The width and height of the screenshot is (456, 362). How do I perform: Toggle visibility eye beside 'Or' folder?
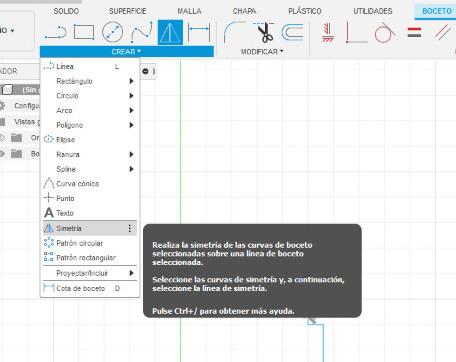coord(2,138)
